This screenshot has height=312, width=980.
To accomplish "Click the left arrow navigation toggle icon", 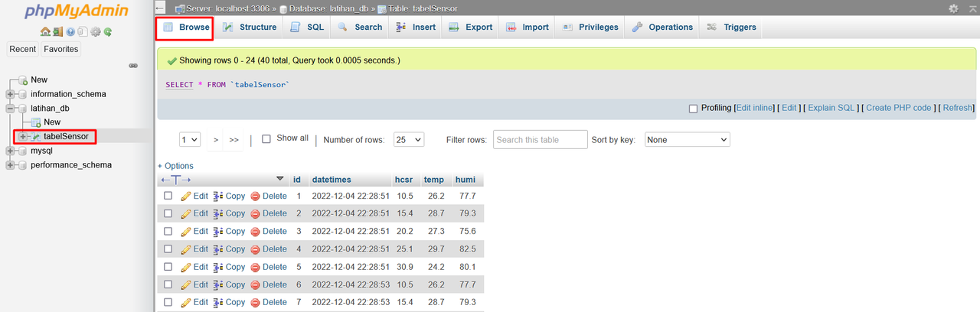I will [160, 8].
